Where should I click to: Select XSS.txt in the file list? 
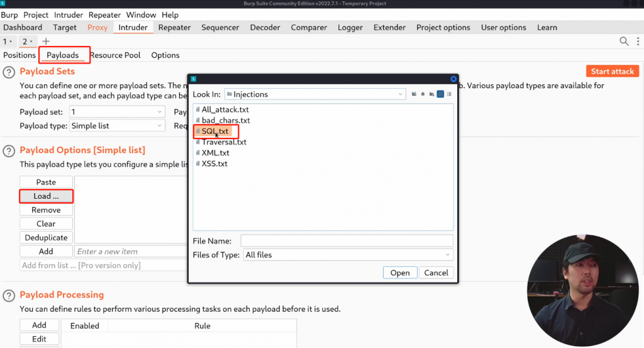(214, 164)
